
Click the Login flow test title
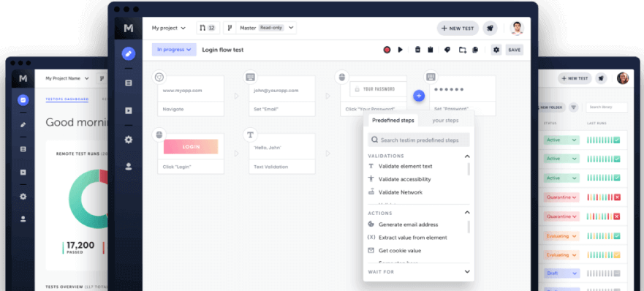223,50
